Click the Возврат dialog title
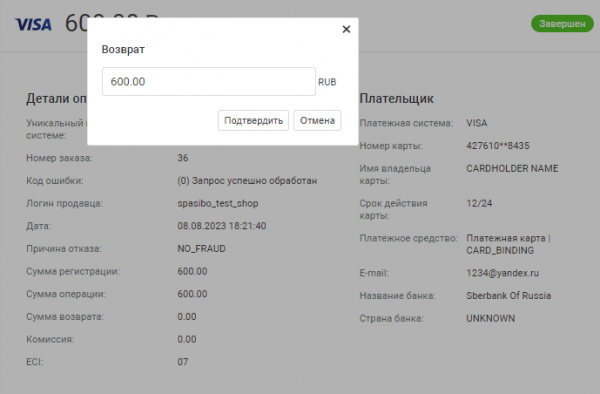Viewport: 600px width, 394px height. [123, 50]
